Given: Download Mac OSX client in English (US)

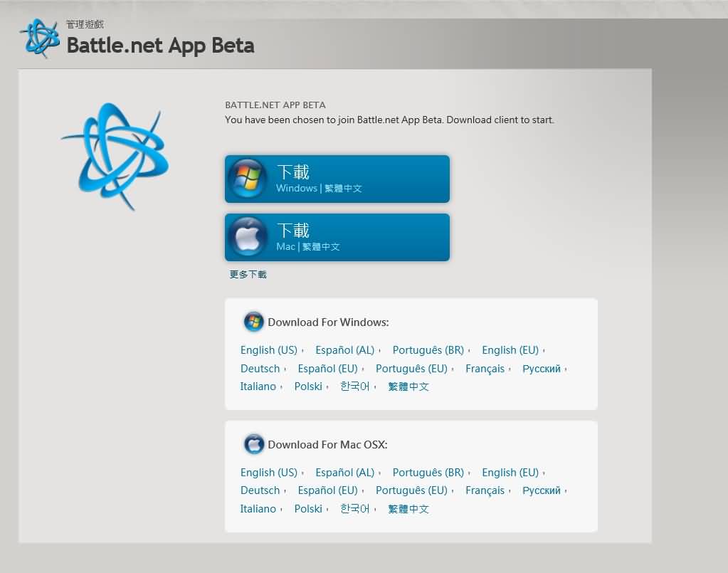Looking at the screenshot, I should [269, 472].
